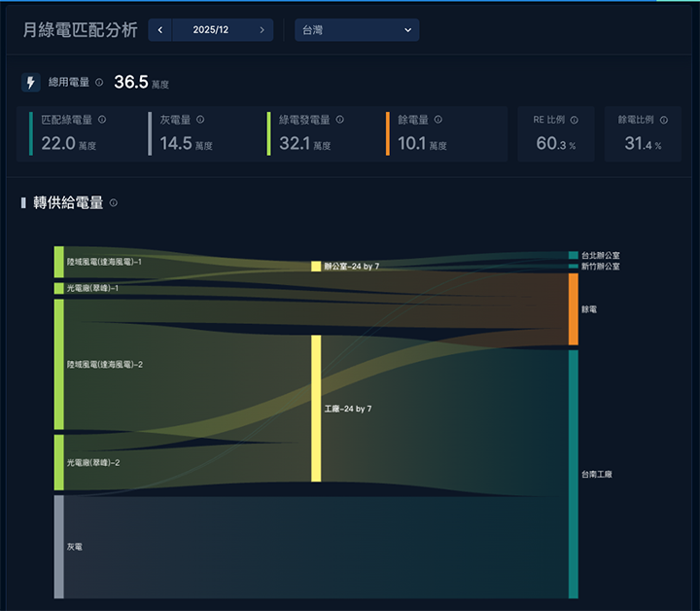Advance to next month with right chevron
The image size is (700, 611).
262,30
